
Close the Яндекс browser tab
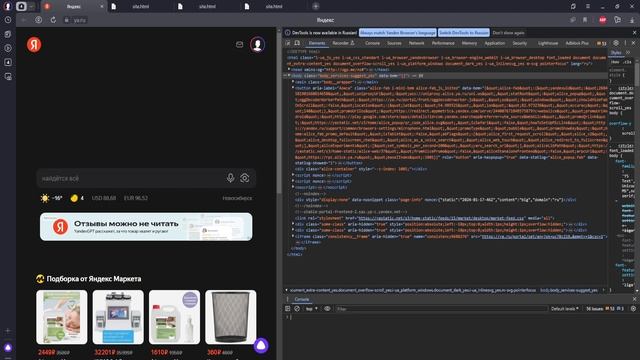(x=102, y=7)
